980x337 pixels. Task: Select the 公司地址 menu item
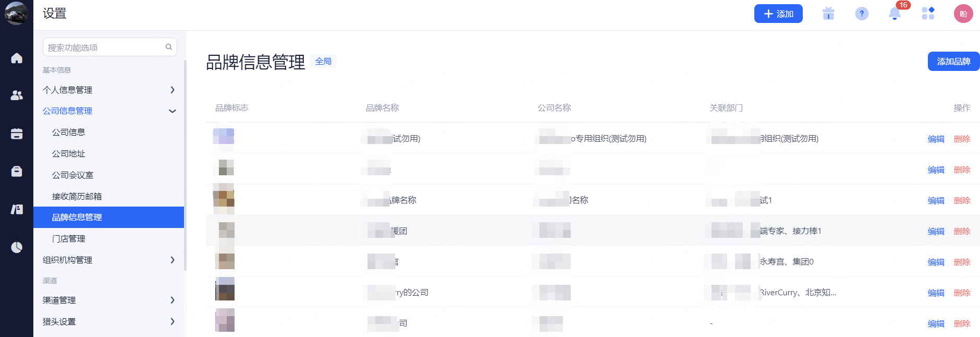point(69,153)
